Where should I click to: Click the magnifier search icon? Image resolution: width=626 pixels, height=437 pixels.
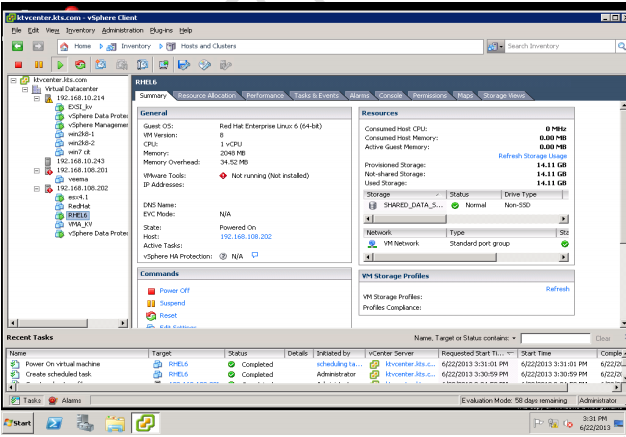(621, 46)
